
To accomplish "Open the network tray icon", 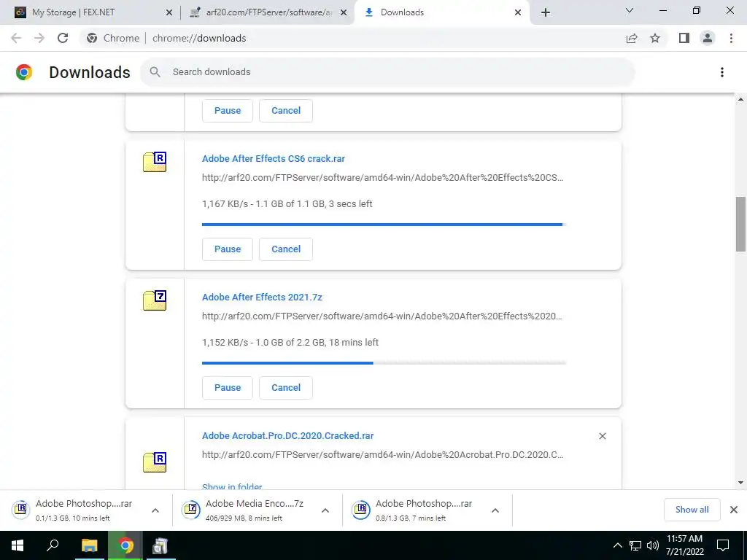I will 635,545.
